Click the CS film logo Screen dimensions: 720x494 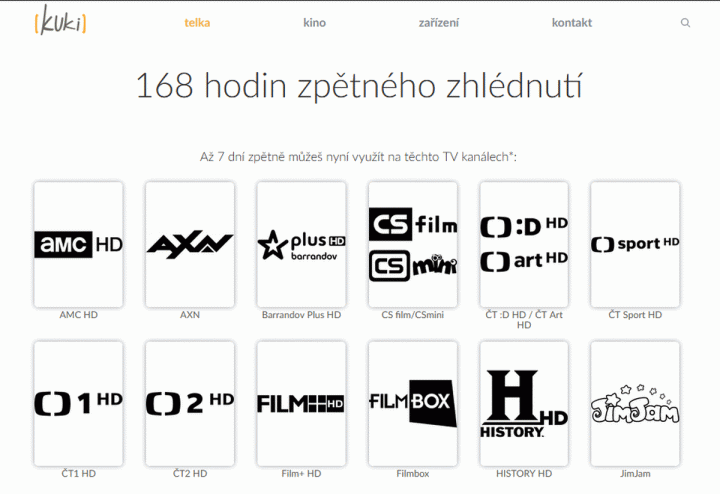(413, 225)
